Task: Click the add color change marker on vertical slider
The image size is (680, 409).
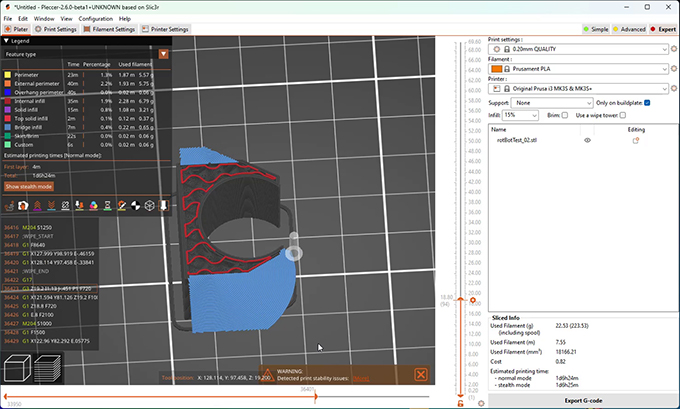Action: [x=473, y=300]
